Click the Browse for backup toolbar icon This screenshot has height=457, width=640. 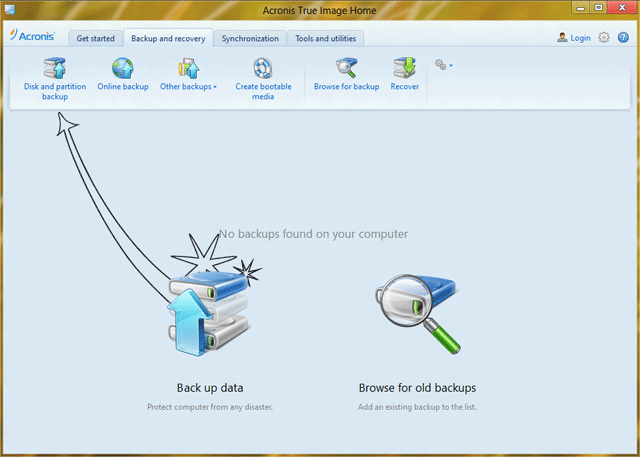point(346,69)
